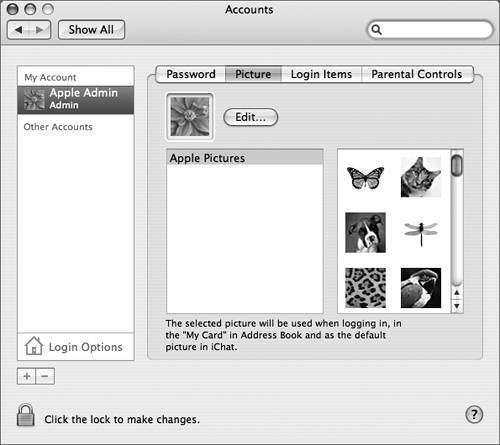Viewport: 500px width, 445px height.
Task: Click the remove account minus button
Action: tap(45, 376)
